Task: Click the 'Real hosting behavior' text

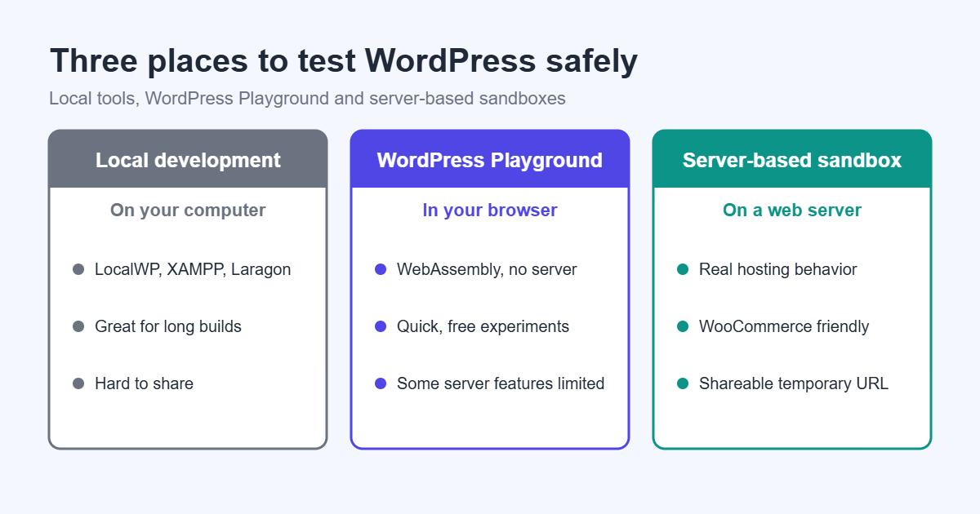Action: click(778, 269)
